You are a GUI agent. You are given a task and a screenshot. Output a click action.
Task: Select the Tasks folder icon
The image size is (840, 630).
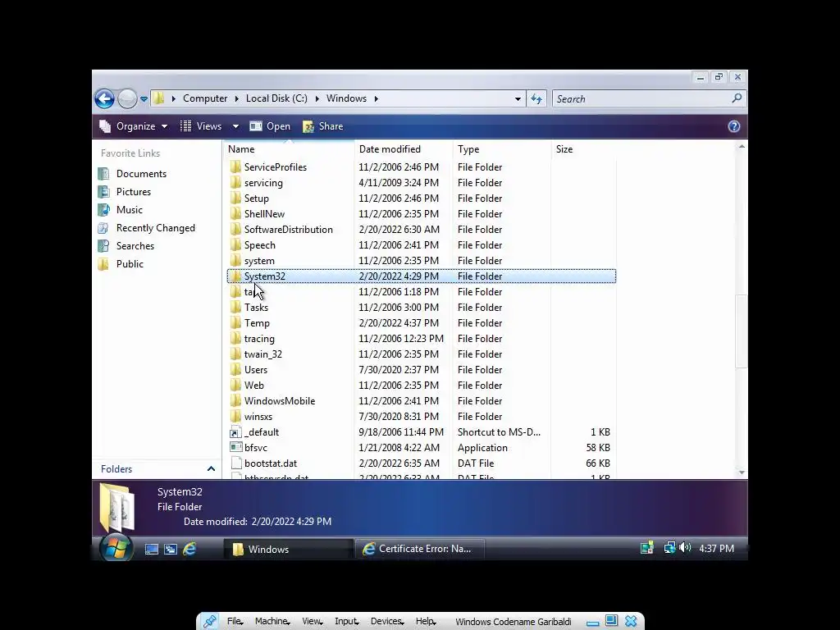(x=235, y=307)
